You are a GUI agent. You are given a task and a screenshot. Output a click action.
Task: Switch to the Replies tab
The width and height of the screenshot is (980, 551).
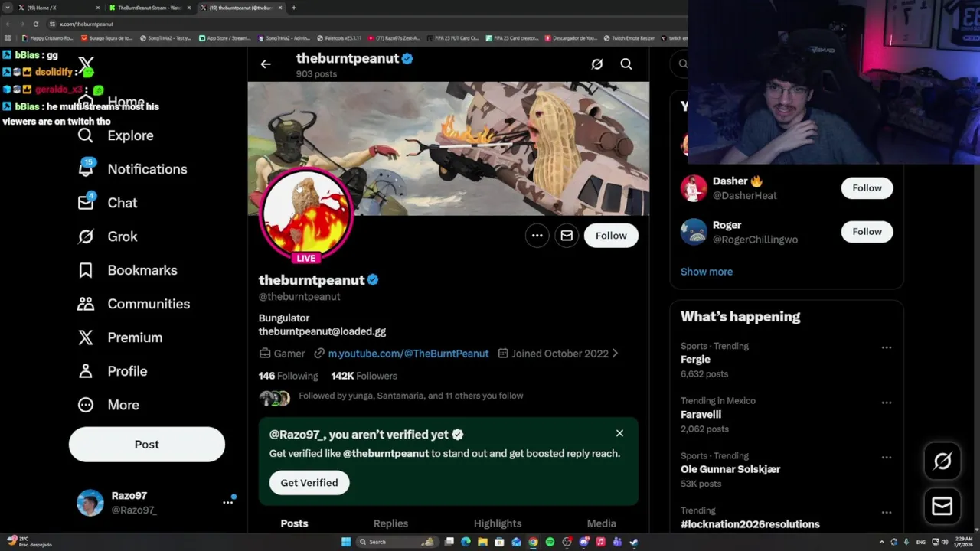coord(390,523)
